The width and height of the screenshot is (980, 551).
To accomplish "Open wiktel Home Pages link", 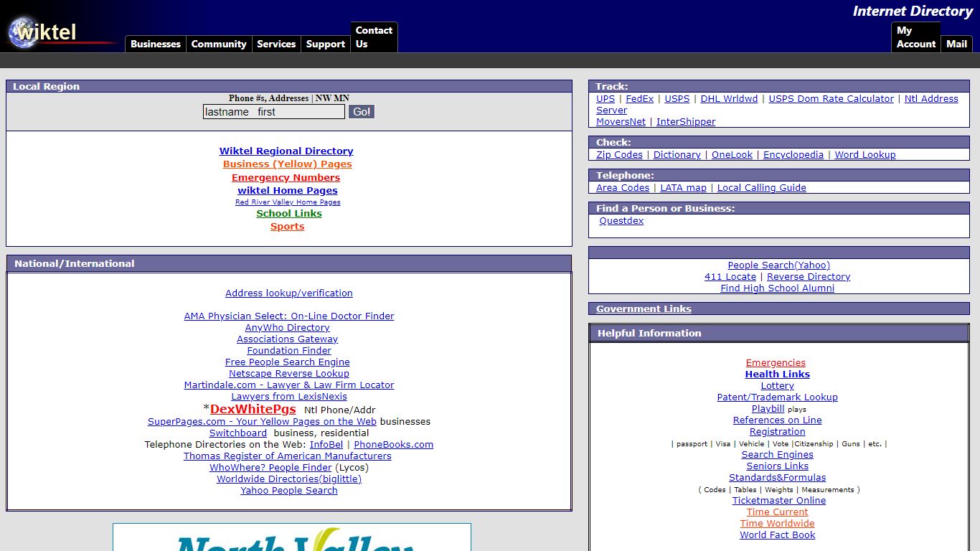I will 288,191.
